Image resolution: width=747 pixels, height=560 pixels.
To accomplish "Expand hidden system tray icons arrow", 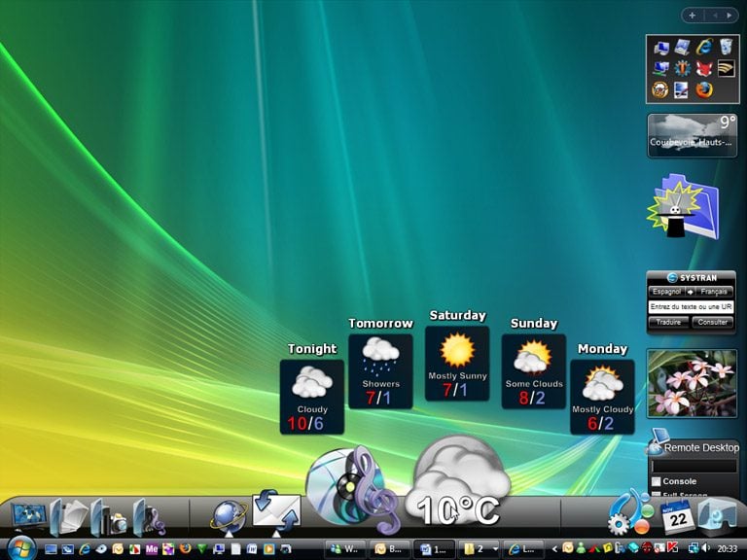I will coord(554,549).
